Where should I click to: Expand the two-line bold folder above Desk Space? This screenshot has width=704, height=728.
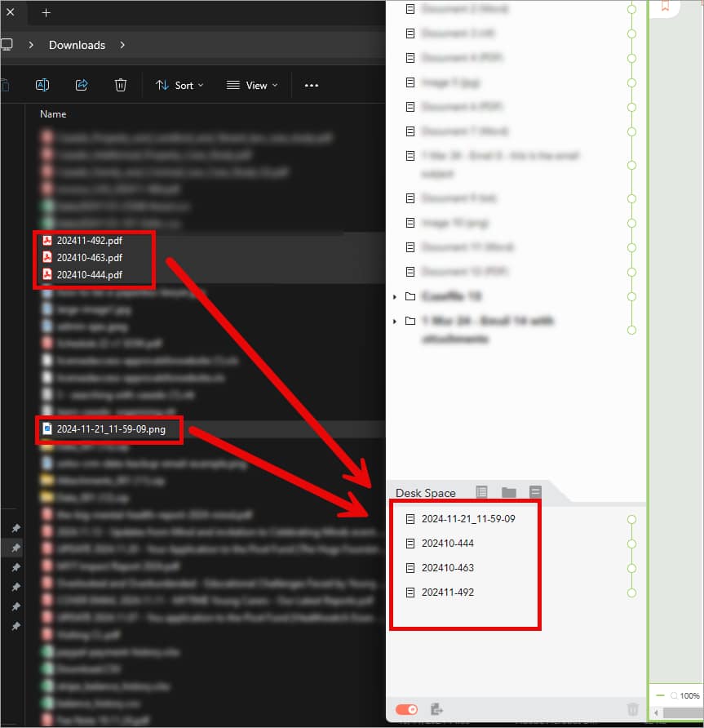pos(395,322)
